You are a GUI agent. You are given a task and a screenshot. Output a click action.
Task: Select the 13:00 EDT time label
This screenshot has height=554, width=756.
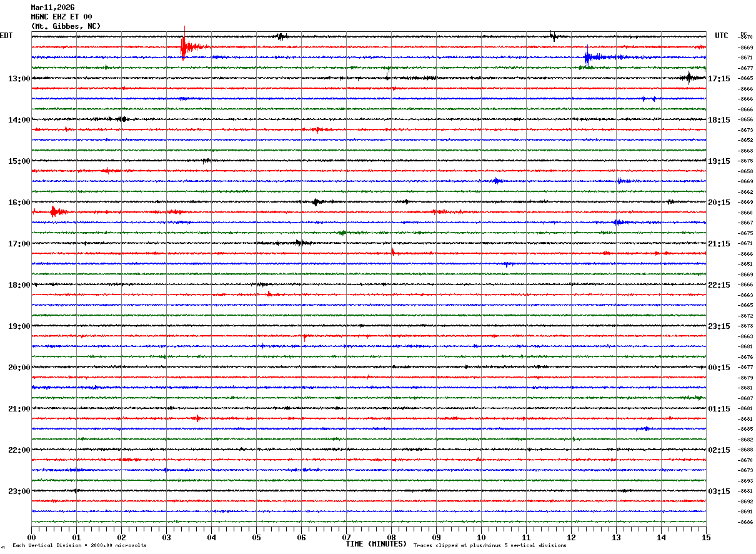click(x=19, y=79)
